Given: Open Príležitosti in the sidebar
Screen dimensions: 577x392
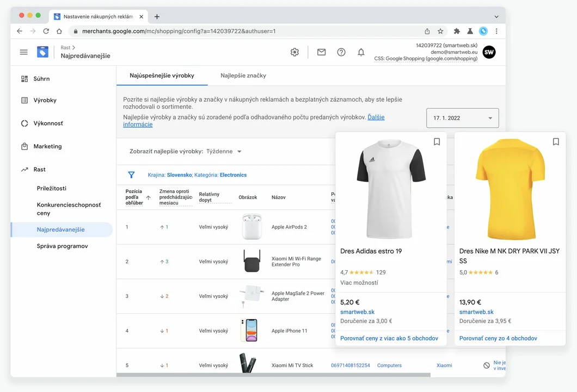Looking at the screenshot, I should coord(52,188).
